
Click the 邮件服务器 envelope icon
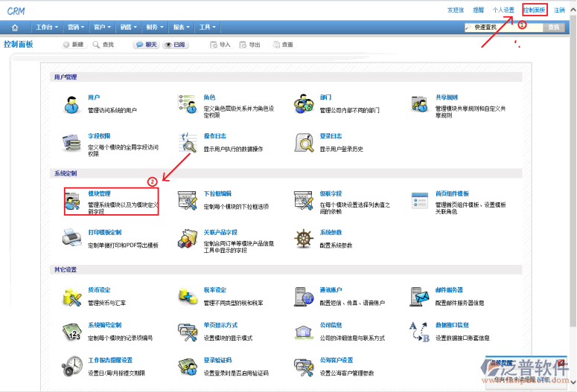(x=420, y=297)
